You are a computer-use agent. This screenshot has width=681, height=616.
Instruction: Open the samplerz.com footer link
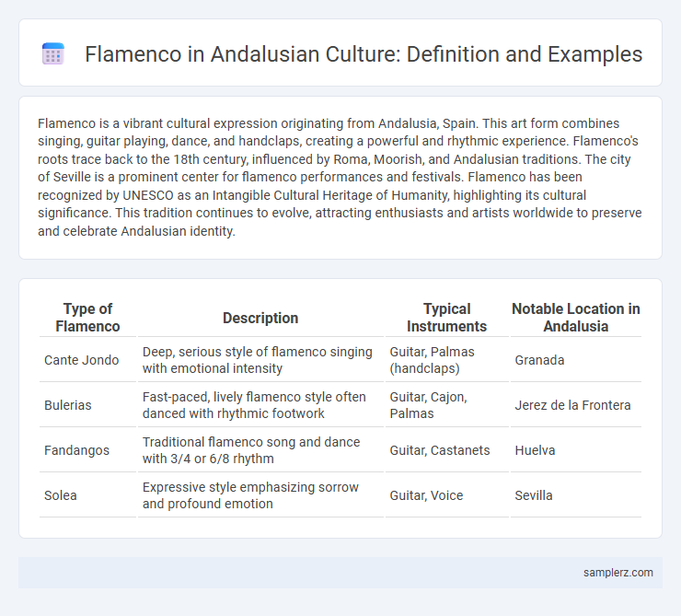(x=618, y=573)
